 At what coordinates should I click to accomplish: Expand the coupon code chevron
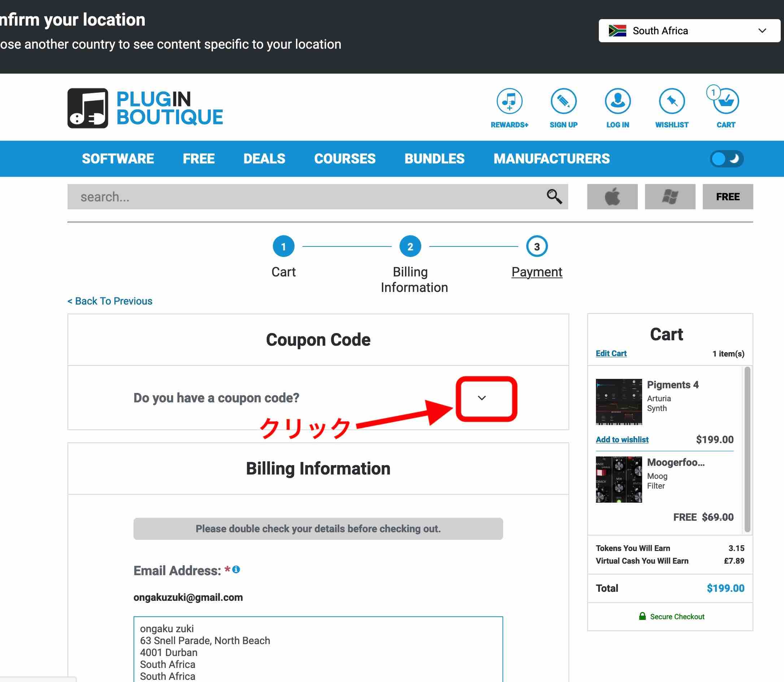(481, 398)
